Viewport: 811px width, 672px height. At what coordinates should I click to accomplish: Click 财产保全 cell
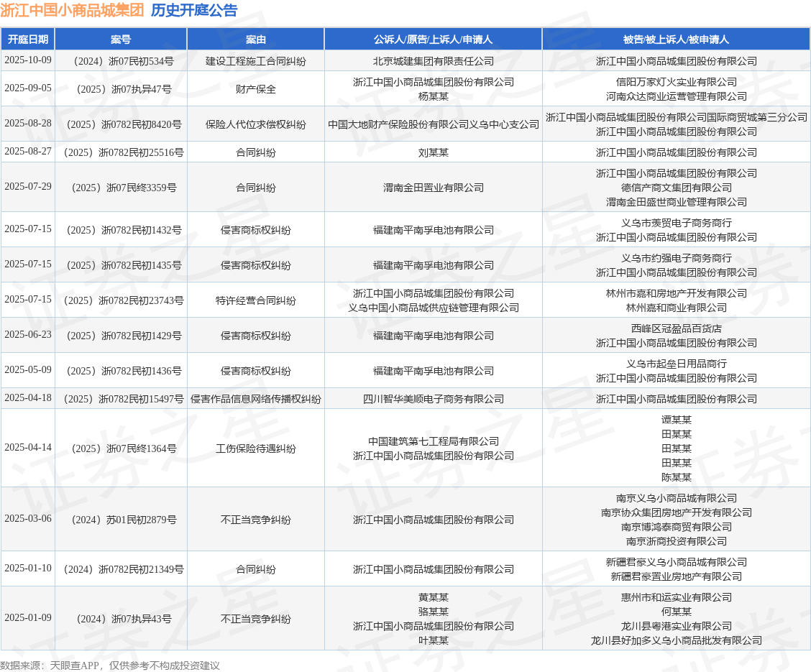(x=255, y=89)
